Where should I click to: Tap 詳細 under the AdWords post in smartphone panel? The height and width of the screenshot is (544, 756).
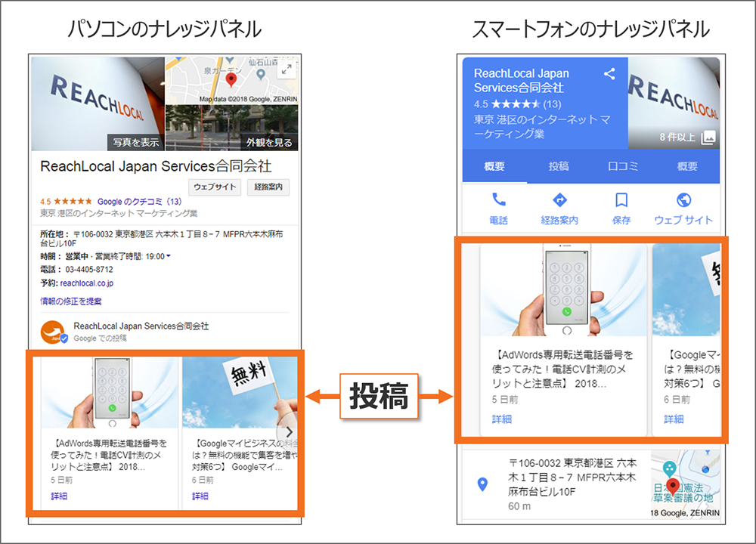click(502, 419)
